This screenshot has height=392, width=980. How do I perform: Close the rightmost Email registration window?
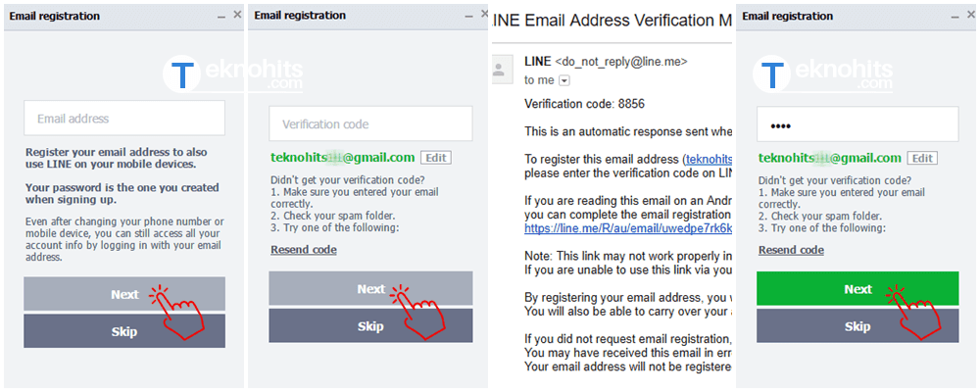point(970,15)
